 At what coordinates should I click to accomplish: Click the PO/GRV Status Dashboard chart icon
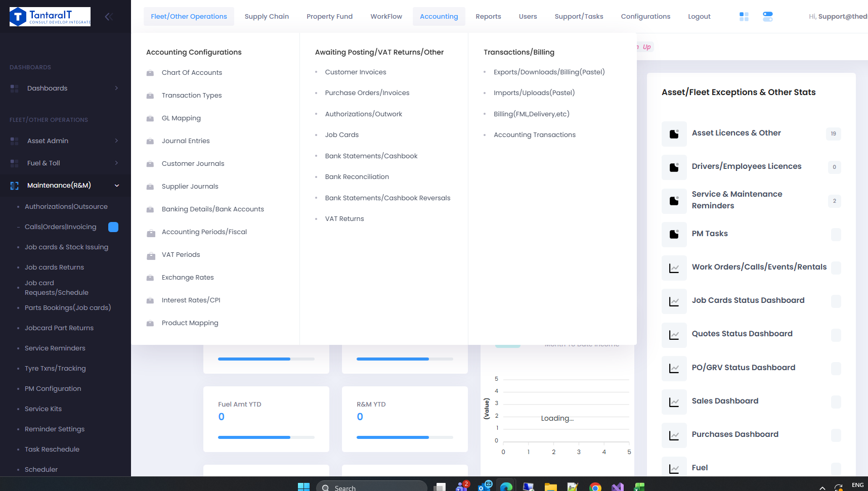tap(674, 369)
